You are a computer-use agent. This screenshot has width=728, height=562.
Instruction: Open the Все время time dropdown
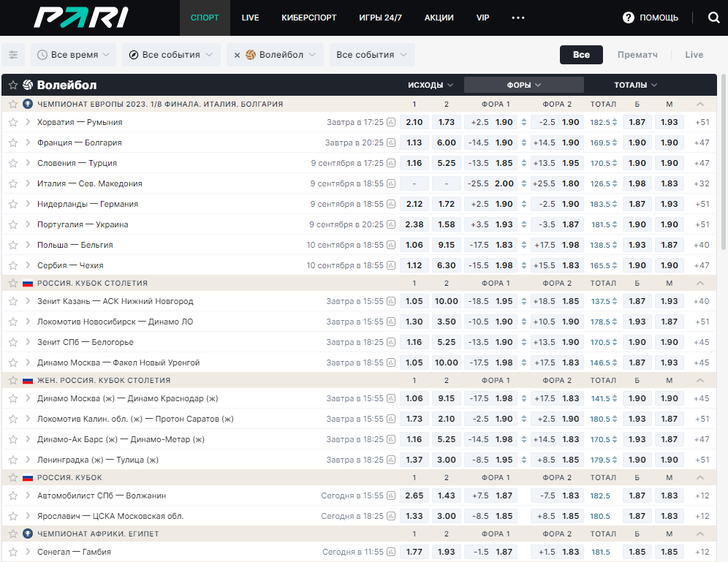(x=73, y=55)
